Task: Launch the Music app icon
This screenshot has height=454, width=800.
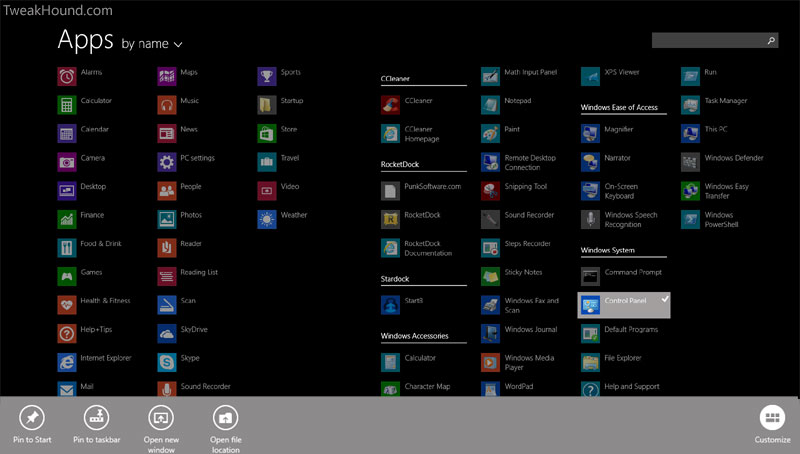Action: pos(167,105)
